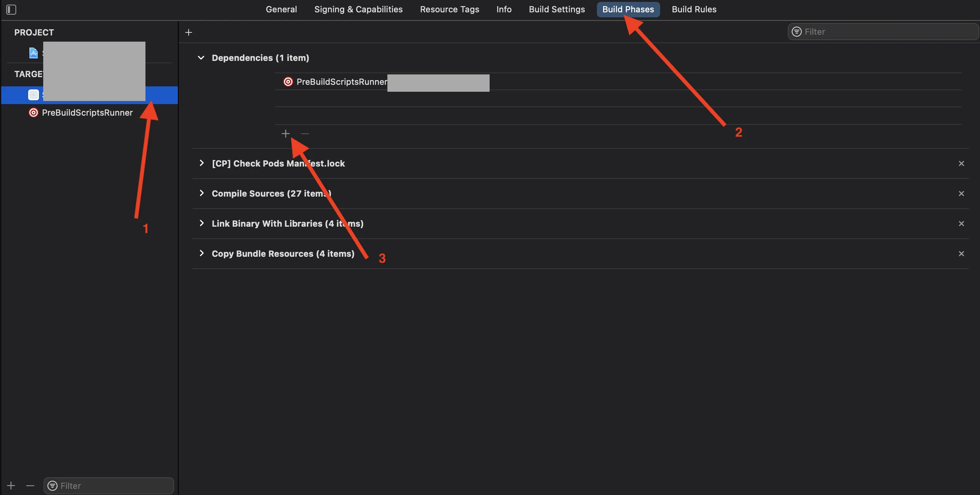Remove the Copy Bundle Resources phase

[x=961, y=254]
